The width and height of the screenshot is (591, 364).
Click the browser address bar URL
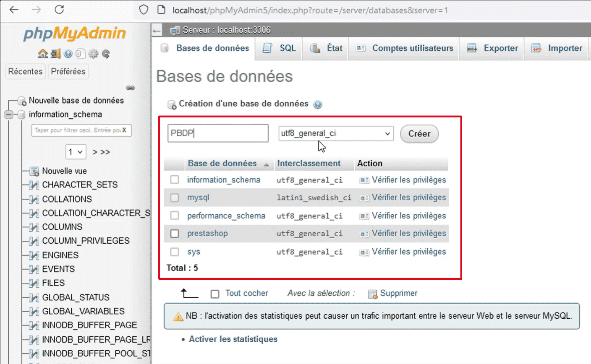pos(310,10)
